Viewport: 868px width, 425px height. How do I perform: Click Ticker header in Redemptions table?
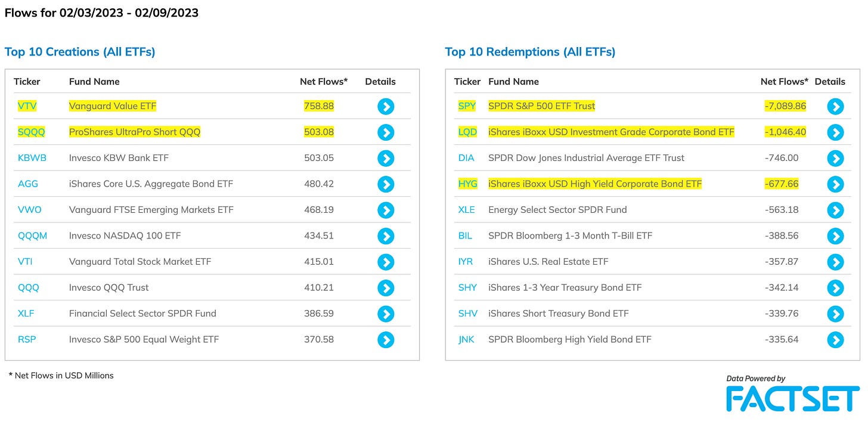[467, 82]
